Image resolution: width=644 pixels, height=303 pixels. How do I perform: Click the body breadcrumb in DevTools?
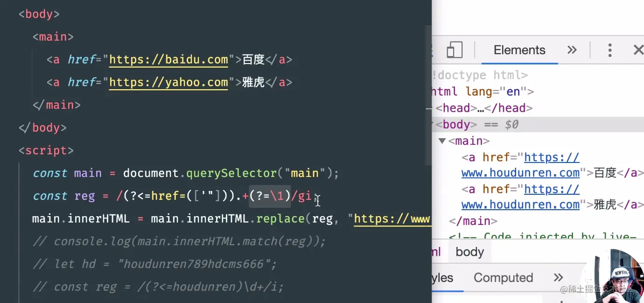point(469,252)
